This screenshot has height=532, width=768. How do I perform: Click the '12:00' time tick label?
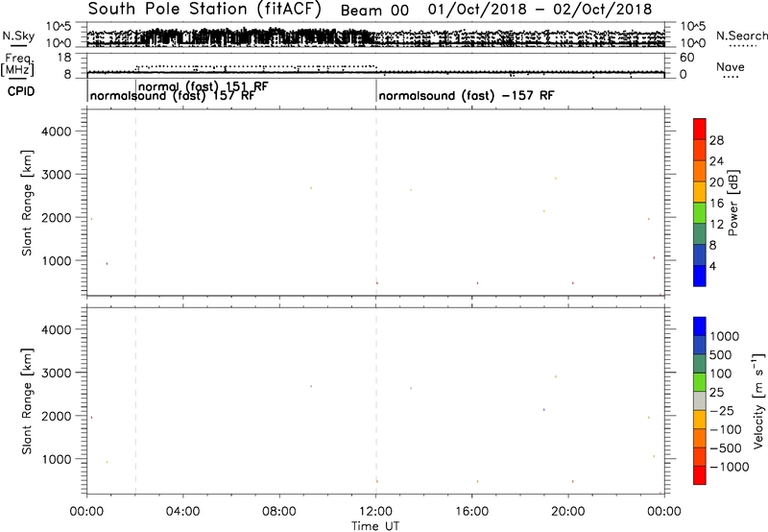coord(375,512)
